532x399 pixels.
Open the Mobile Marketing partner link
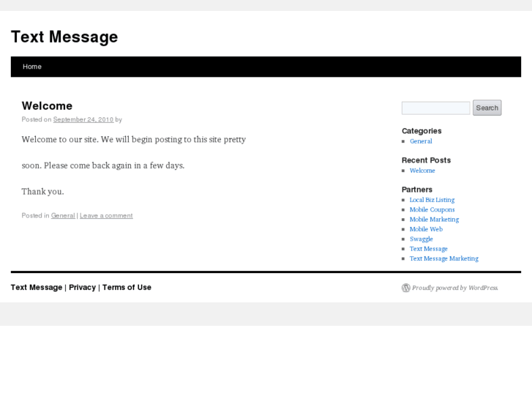click(434, 220)
